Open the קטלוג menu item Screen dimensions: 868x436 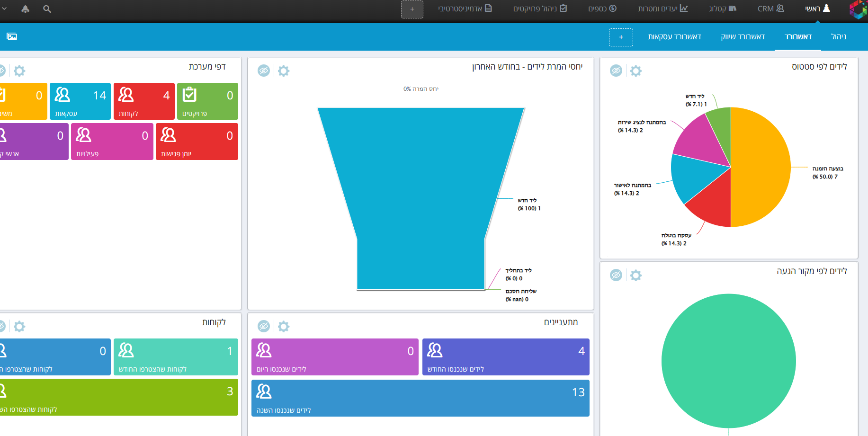[723, 9]
